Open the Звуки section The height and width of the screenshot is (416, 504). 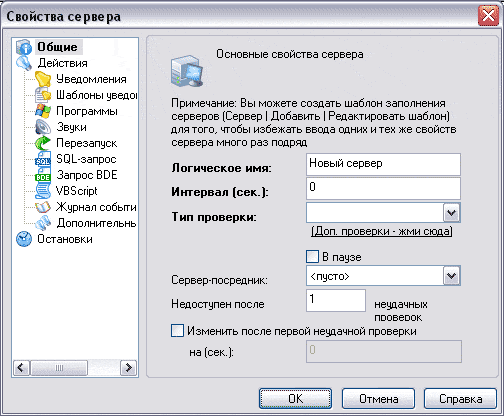[72, 127]
